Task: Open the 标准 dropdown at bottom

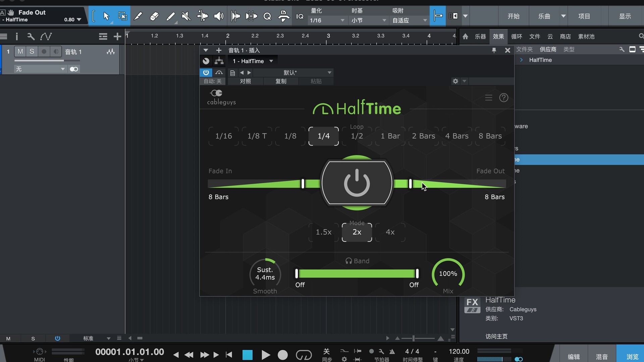Action: pyautogui.click(x=97, y=338)
